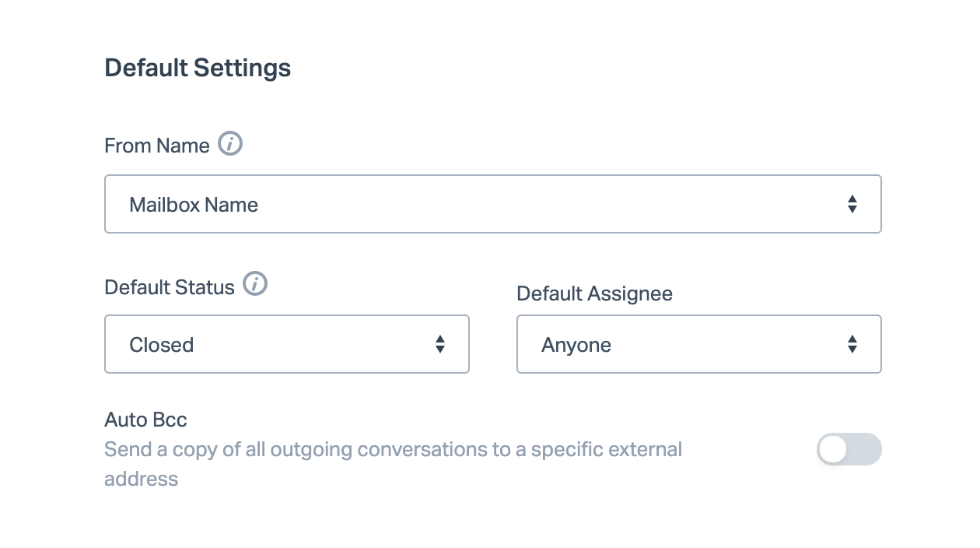Screen dimensions: 980x548
Task: Open the Default Assignee dropdown
Action: coord(698,344)
